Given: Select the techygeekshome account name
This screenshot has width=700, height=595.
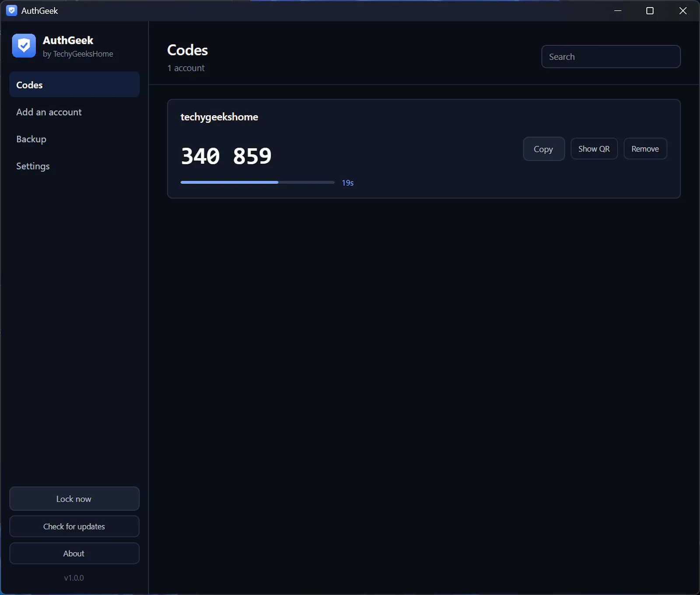Looking at the screenshot, I should (219, 117).
